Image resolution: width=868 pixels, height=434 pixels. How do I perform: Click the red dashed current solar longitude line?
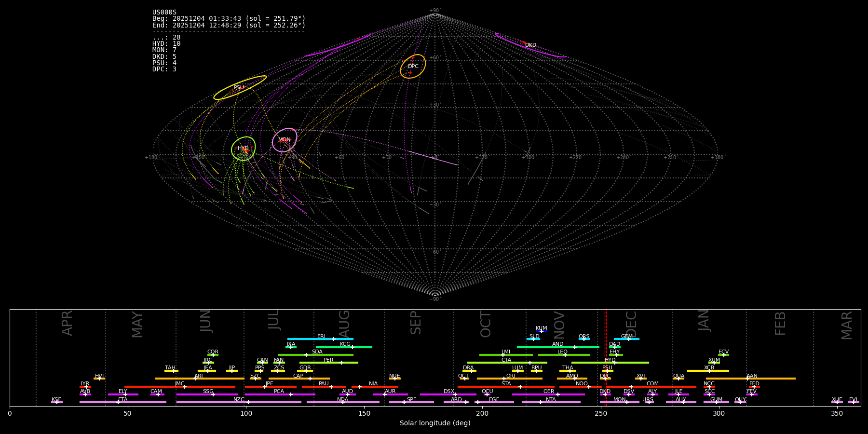tap(605, 357)
